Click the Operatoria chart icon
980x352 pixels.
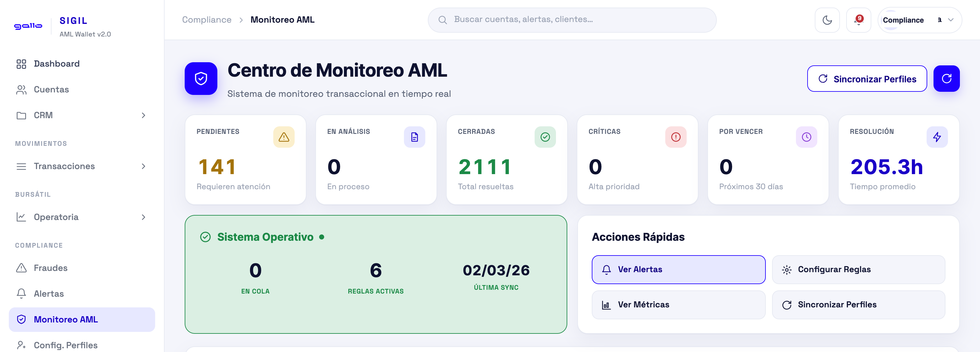click(x=21, y=217)
